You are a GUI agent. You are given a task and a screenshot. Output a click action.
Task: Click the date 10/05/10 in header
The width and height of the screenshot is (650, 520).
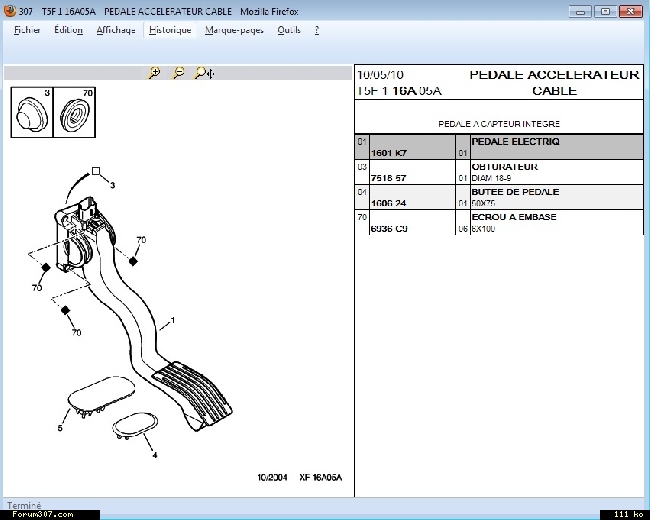coord(380,75)
